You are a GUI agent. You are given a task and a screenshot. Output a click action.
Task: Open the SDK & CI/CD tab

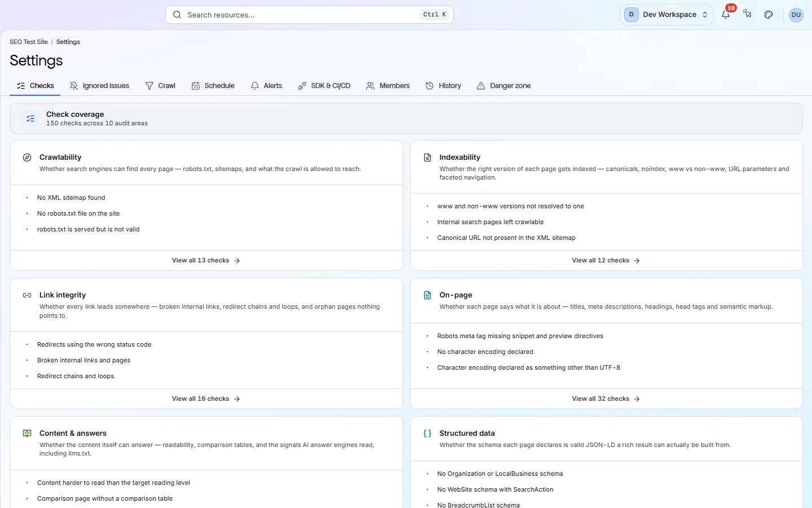[x=324, y=86]
